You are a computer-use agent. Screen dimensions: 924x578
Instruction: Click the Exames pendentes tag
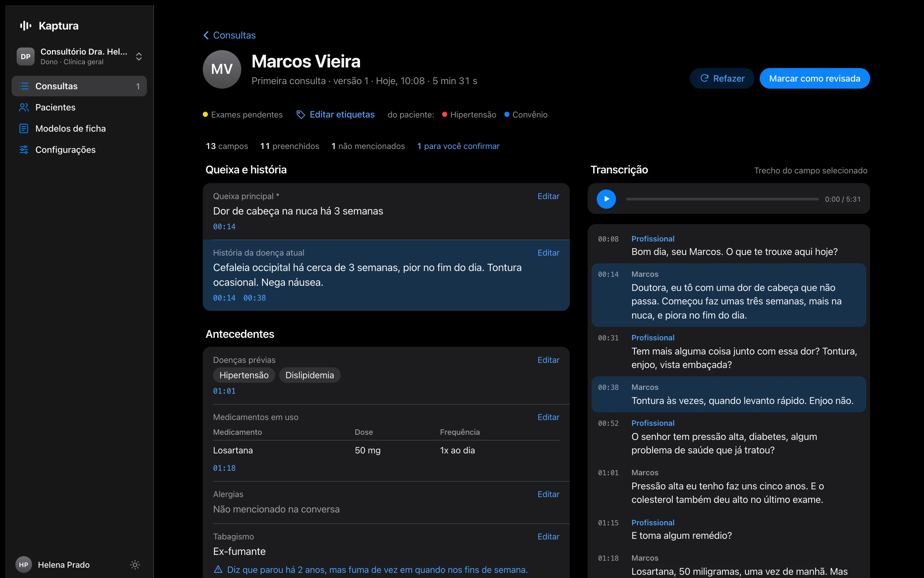click(243, 115)
